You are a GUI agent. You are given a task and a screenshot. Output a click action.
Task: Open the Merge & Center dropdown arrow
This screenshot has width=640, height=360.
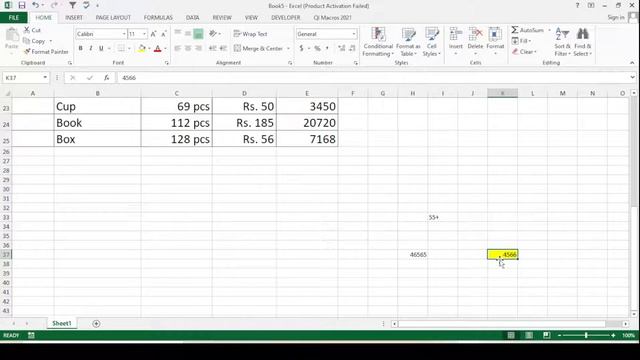click(288, 49)
